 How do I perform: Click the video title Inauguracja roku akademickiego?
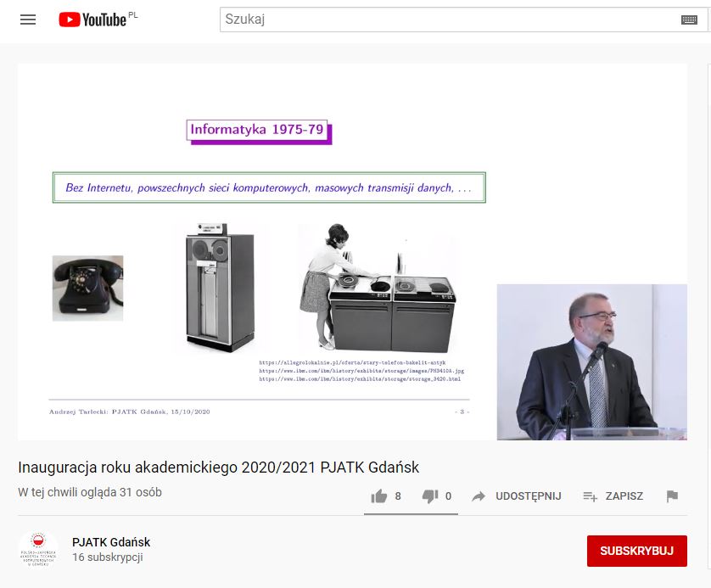(219, 468)
